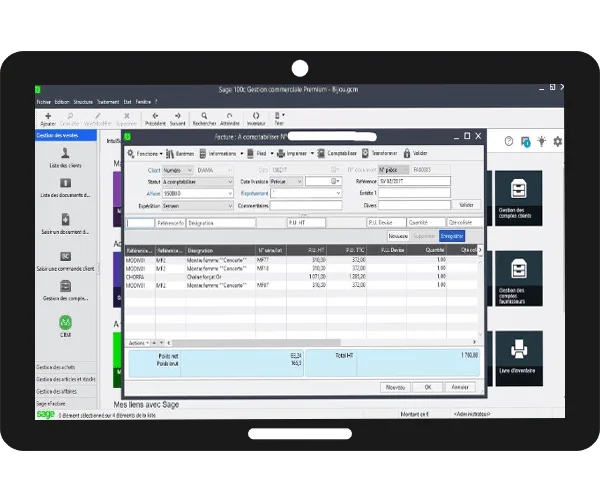The height and width of the screenshot is (500, 600).
Task: Open the N° pièce document dropdown
Action: (x=394, y=169)
